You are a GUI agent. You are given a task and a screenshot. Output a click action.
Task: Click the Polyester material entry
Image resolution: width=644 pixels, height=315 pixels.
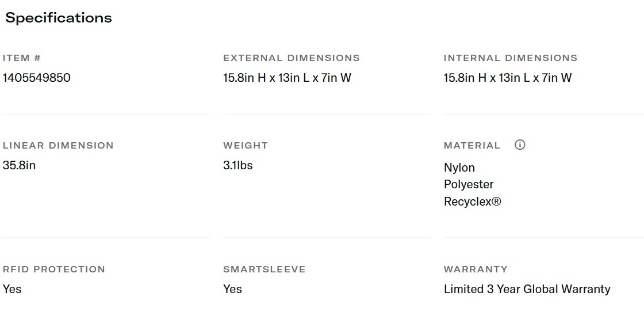tap(469, 184)
